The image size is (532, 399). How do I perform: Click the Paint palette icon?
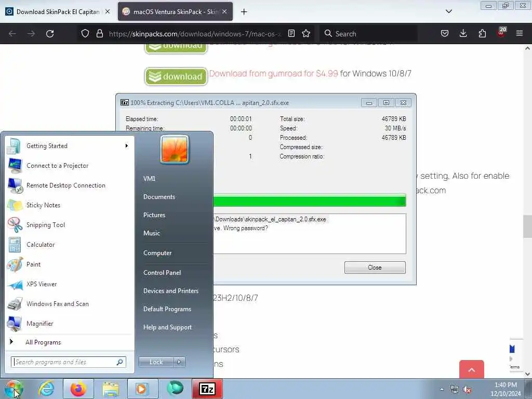coord(15,264)
